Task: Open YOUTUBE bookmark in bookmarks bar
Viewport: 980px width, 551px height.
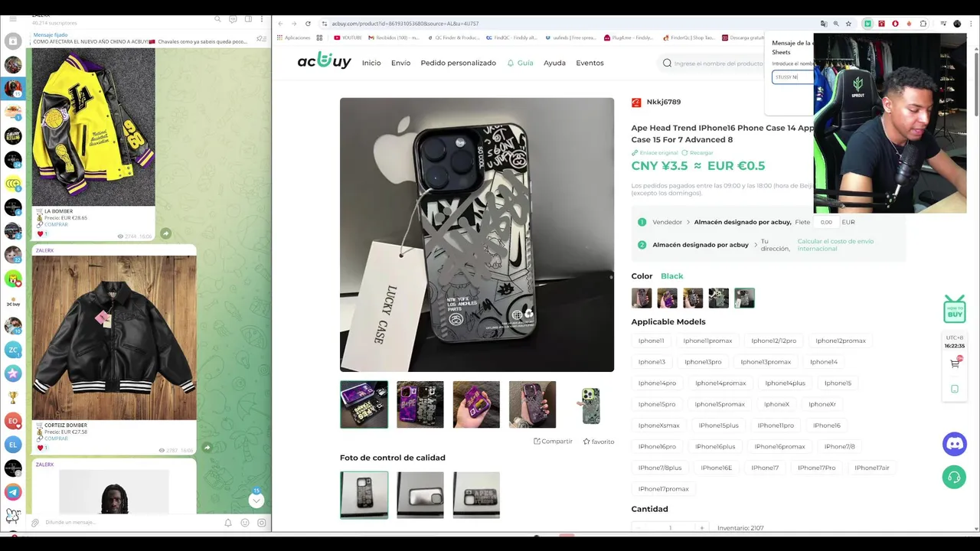Action: (348, 37)
